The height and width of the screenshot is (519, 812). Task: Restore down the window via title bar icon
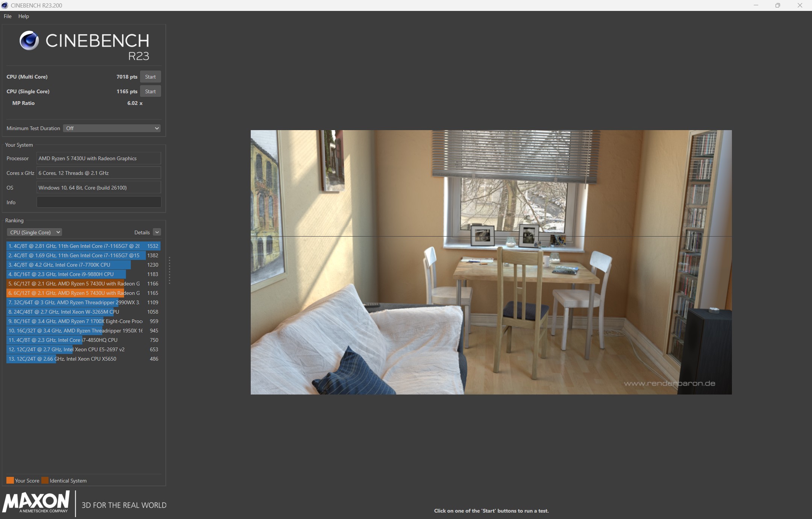pyautogui.click(x=777, y=5)
